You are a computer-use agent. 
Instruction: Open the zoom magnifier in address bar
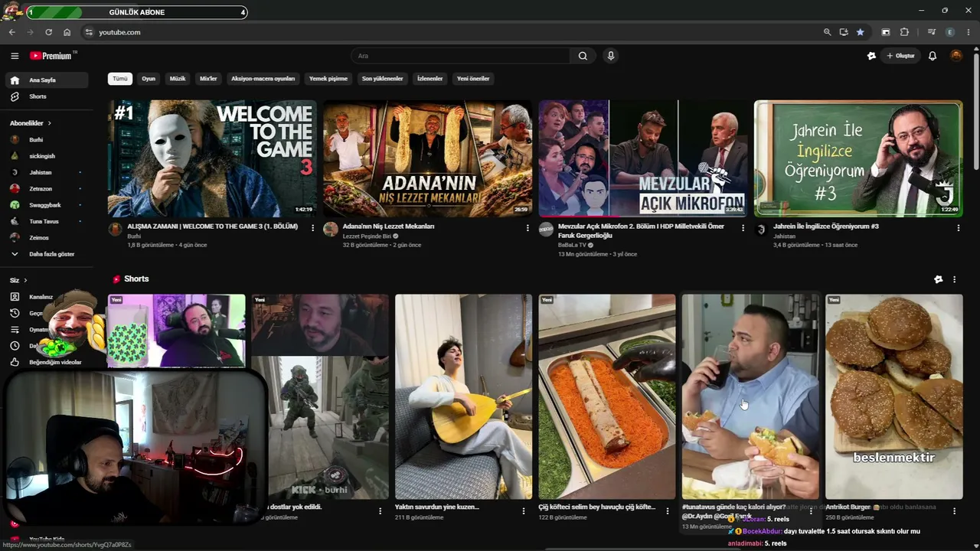pyautogui.click(x=827, y=32)
